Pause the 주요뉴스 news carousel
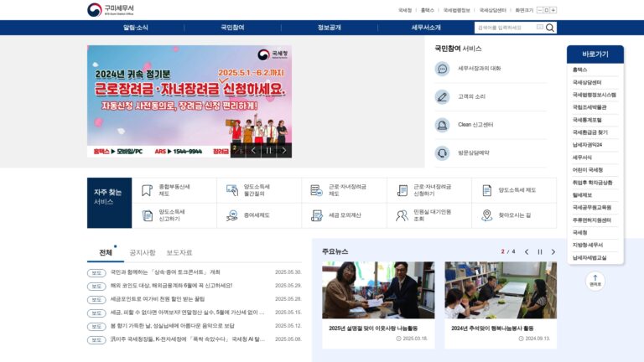Image resolution: width=644 pixels, height=362 pixels. tap(540, 252)
